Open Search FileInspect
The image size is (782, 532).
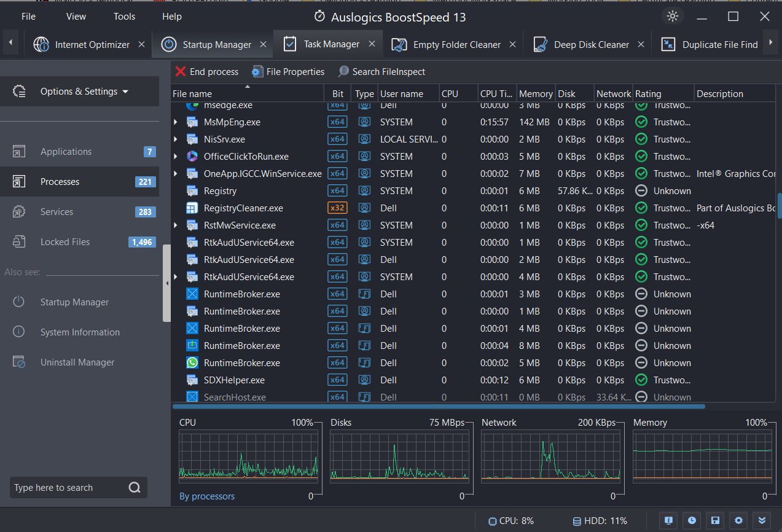(381, 71)
